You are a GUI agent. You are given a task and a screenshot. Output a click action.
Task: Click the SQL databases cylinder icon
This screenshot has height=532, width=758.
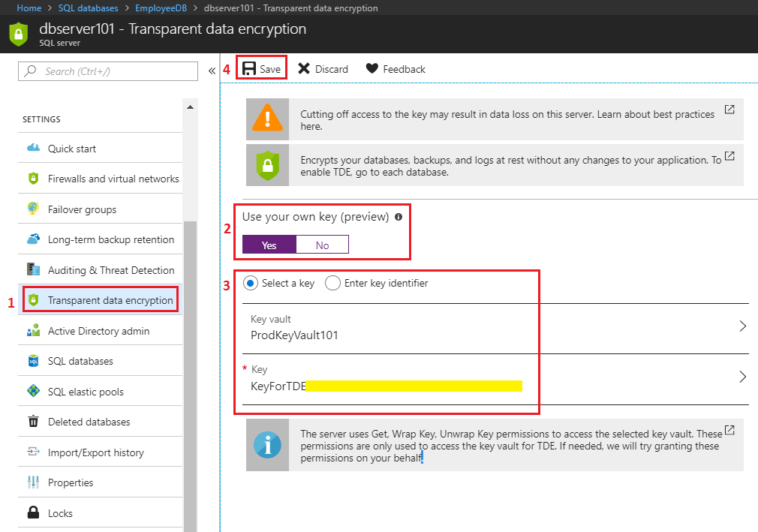(x=33, y=361)
